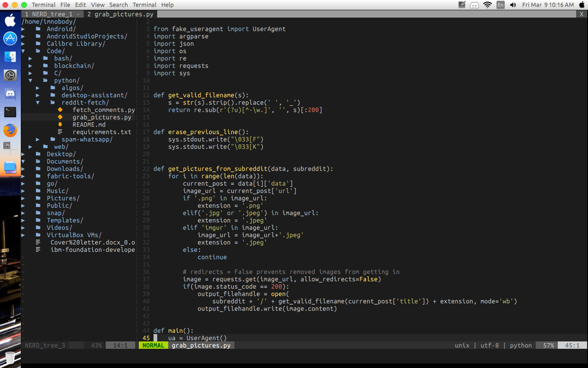
Task: Open the View menu
Action: coord(98,5)
